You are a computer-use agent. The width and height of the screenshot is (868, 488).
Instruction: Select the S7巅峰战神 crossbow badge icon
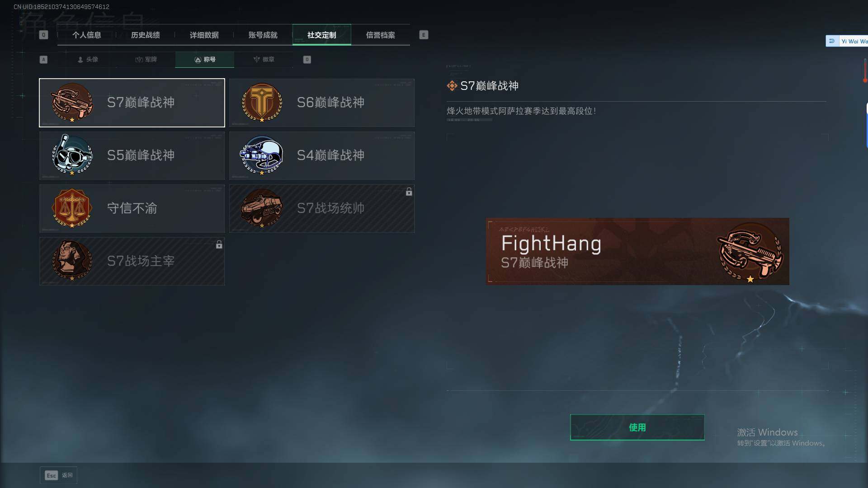pos(72,103)
